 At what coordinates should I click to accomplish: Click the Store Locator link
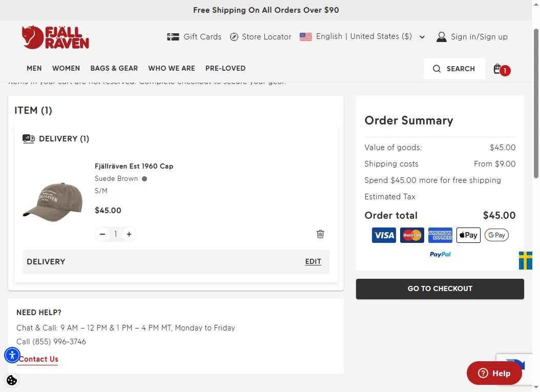pos(266,37)
